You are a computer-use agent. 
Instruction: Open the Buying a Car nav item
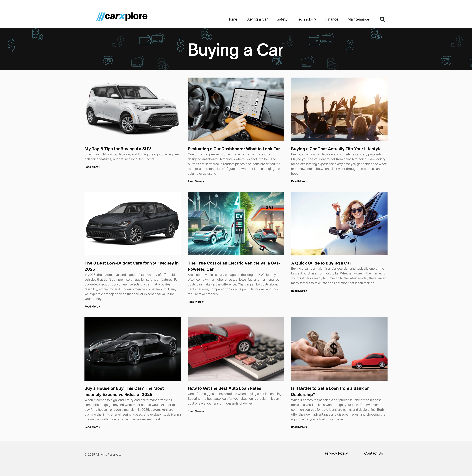(x=257, y=19)
